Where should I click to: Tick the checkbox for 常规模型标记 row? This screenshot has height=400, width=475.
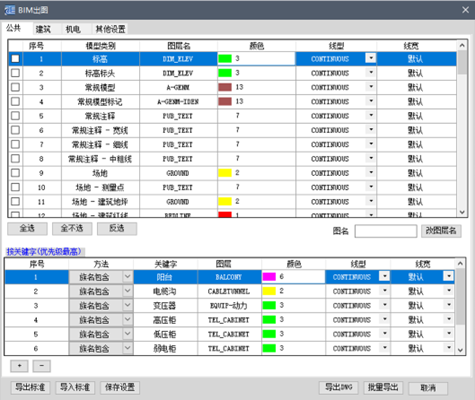tap(15, 102)
